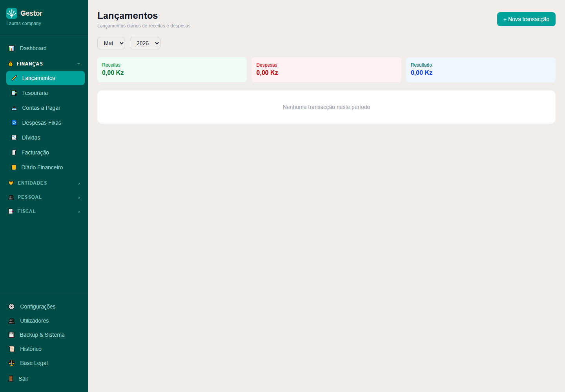Click the Sair door icon
Image resolution: width=565 pixels, height=392 pixels.
coord(11,379)
